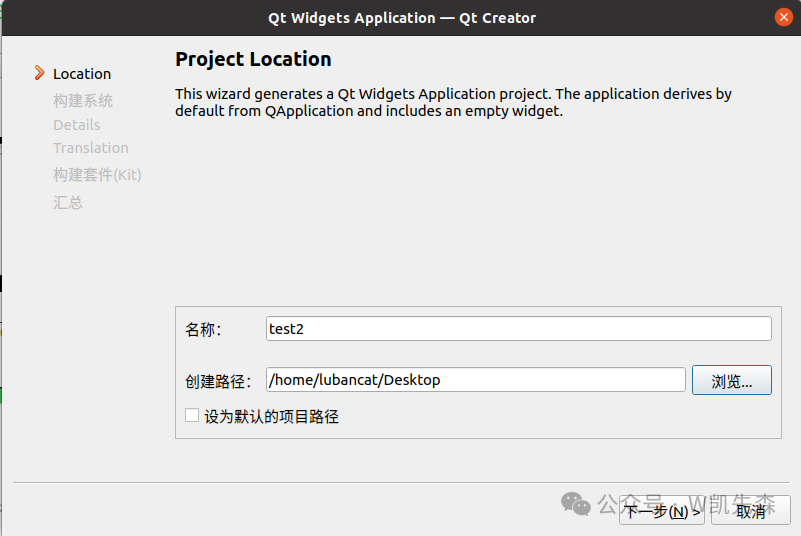801x536 pixels.
Task: Select the Location wizard step
Action: (82, 74)
